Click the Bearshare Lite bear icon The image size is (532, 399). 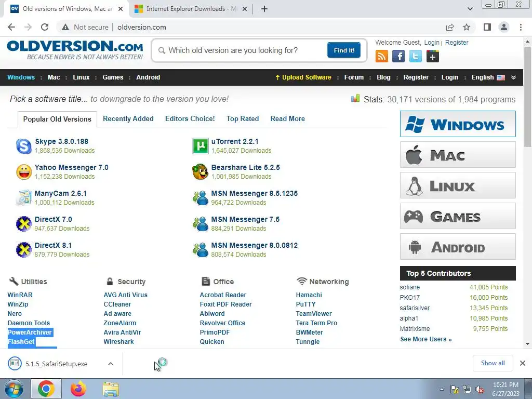[x=201, y=172]
